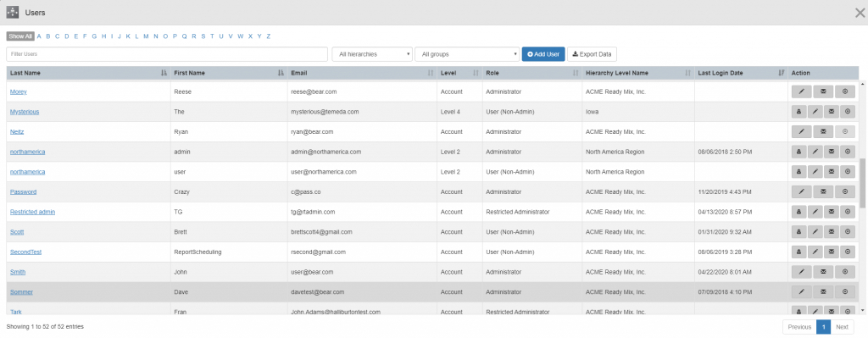Viewport: 868px width, 338px height.
Task: Filter users by letter M
Action: click(146, 36)
